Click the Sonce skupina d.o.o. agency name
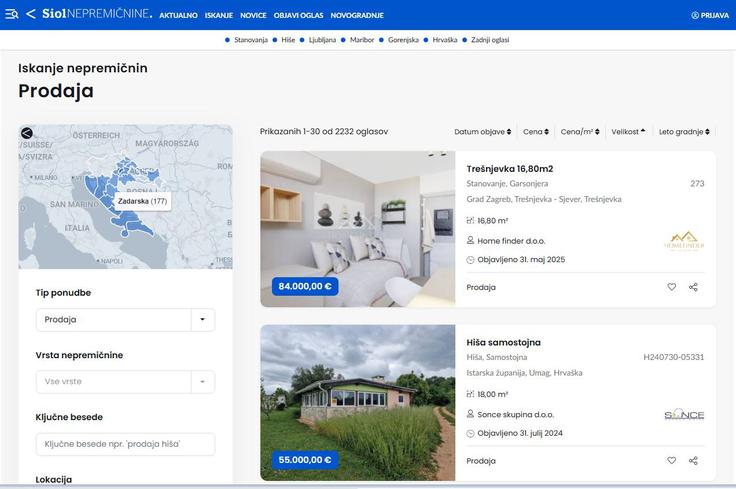The width and height of the screenshot is (736, 489). 515,414
